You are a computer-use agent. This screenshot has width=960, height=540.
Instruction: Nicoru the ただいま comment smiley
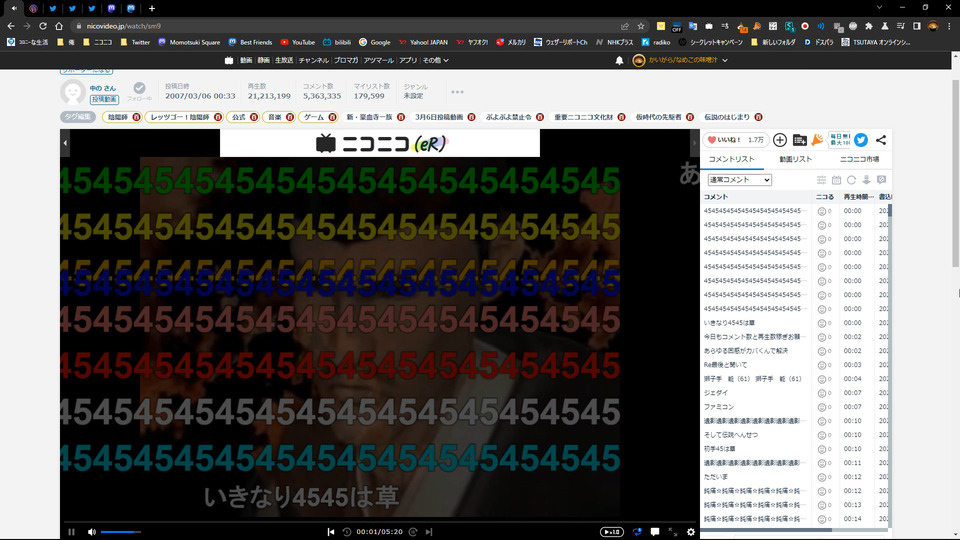point(822,478)
